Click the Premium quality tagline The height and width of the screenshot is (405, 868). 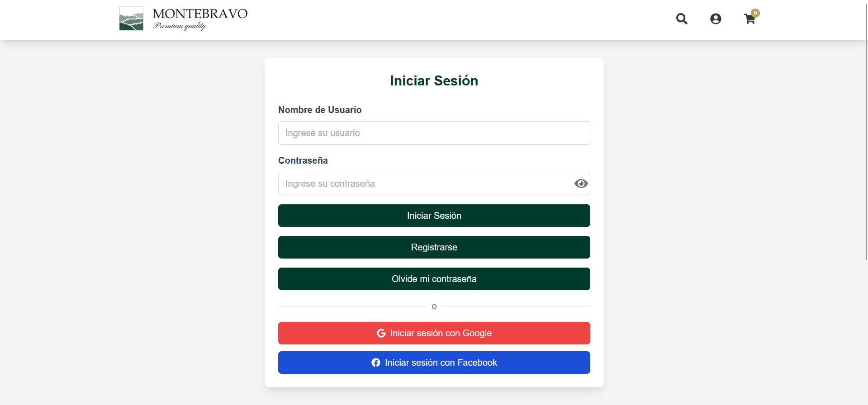(180, 26)
